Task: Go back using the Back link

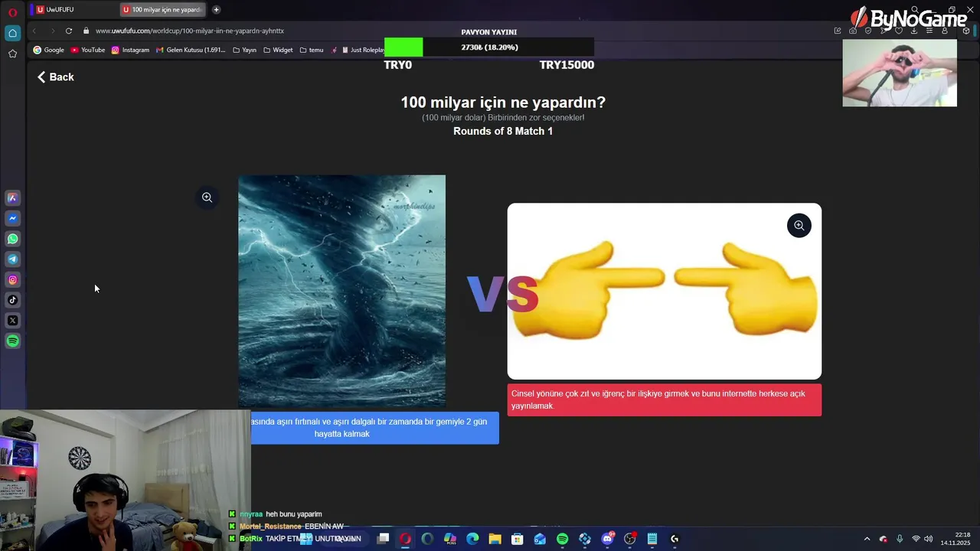Action: pos(56,77)
